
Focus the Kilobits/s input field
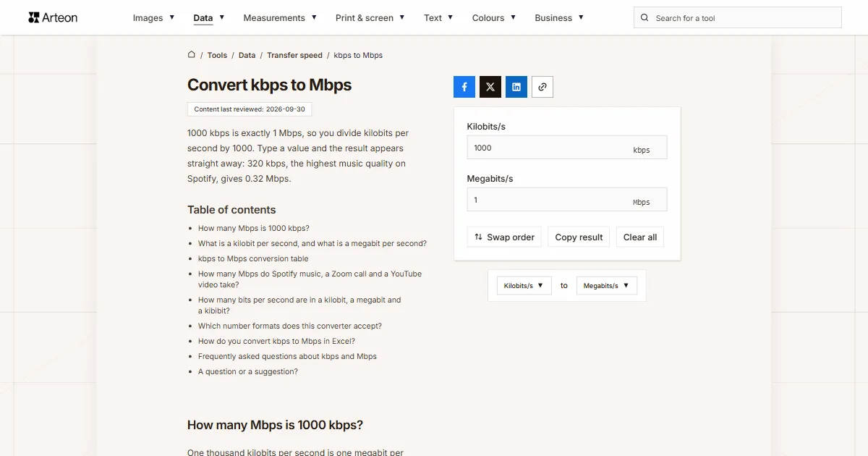pos(567,148)
